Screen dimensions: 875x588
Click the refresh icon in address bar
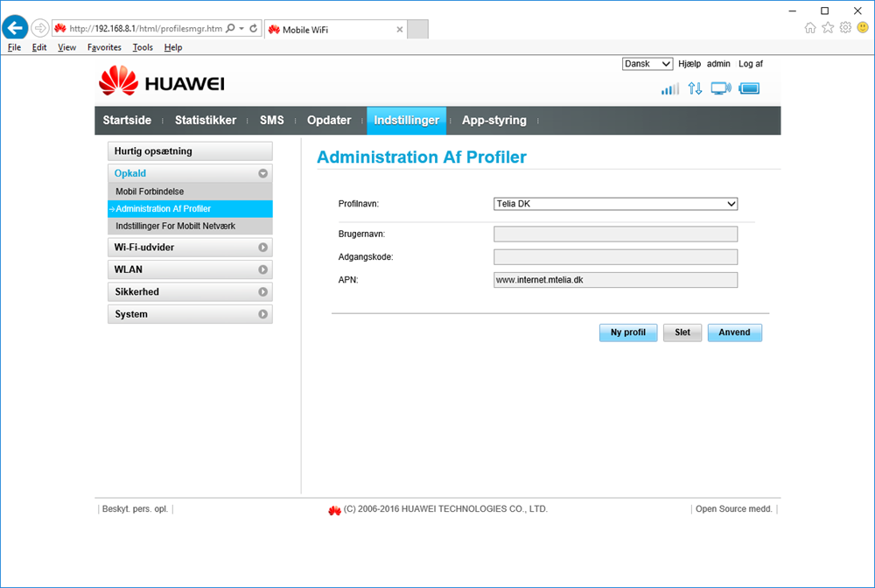pos(254,28)
